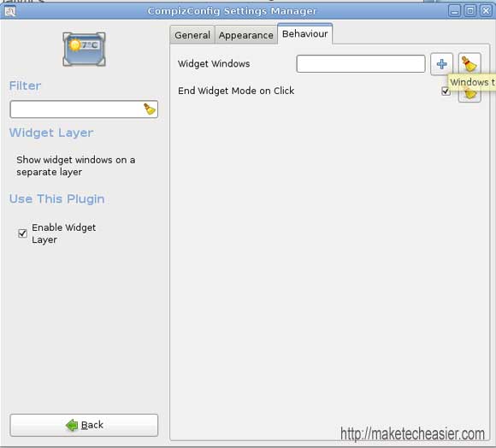The width and height of the screenshot is (496, 448).
Task: Open the Appearance tab
Action: pos(245,35)
